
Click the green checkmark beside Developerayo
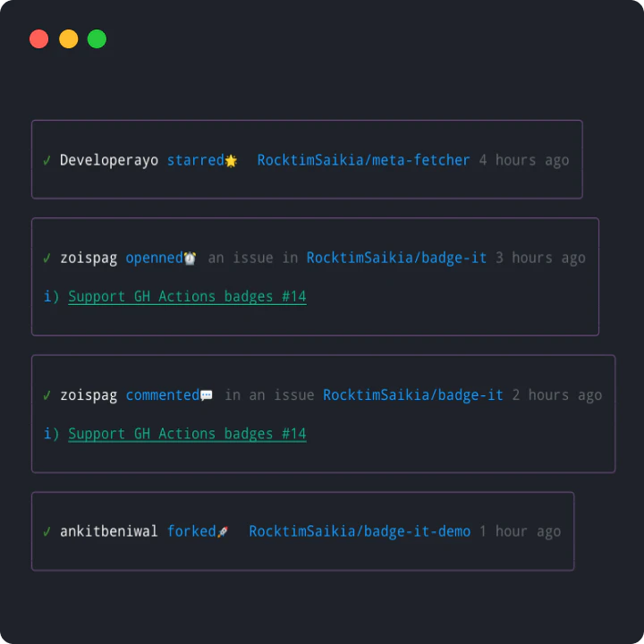(x=47, y=160)
